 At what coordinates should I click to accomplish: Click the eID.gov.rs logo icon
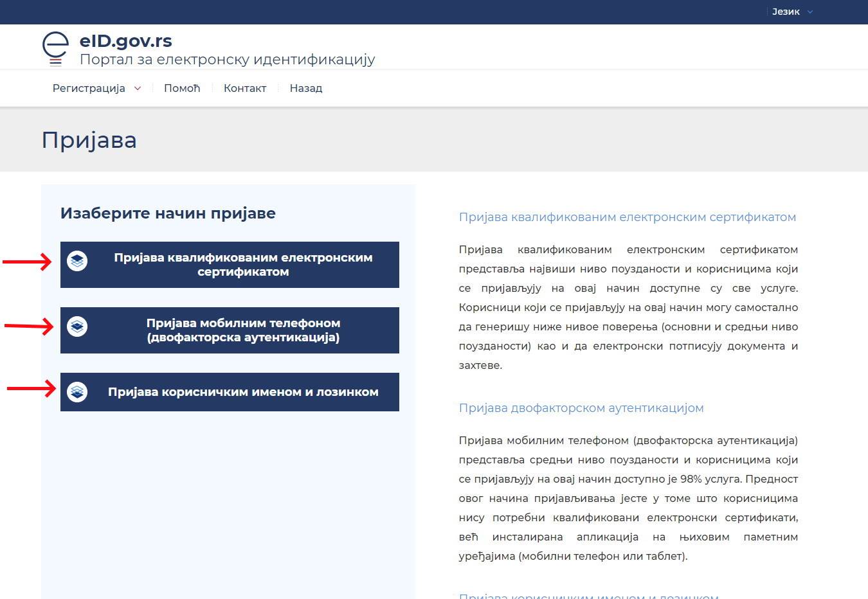(x=55, y=44)
